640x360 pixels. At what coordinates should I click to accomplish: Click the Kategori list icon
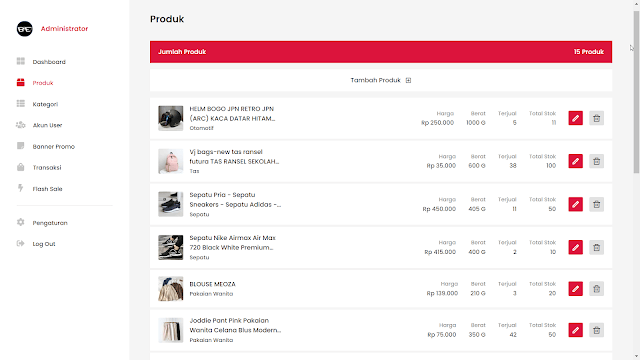pyautogui.click(x=20, y=104)
